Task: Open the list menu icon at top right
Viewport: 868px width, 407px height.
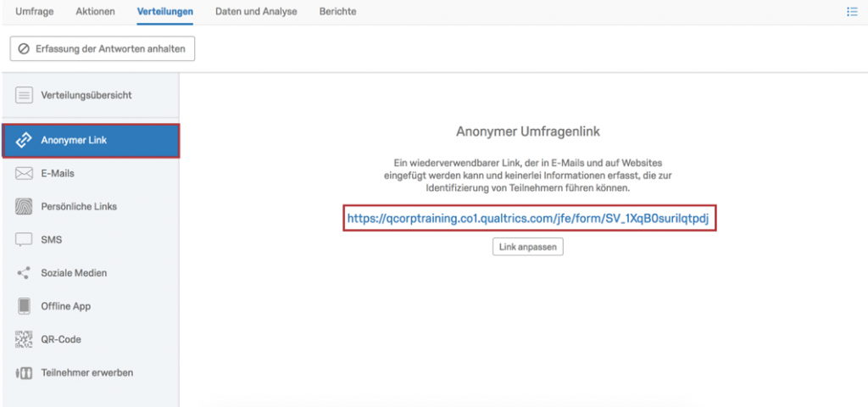Action: pyautogui.click(x=852, y=12)
